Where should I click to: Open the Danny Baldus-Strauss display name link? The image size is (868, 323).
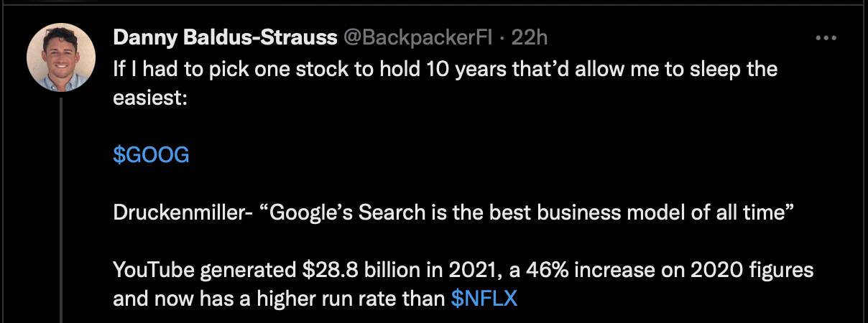tap(225, 38)
